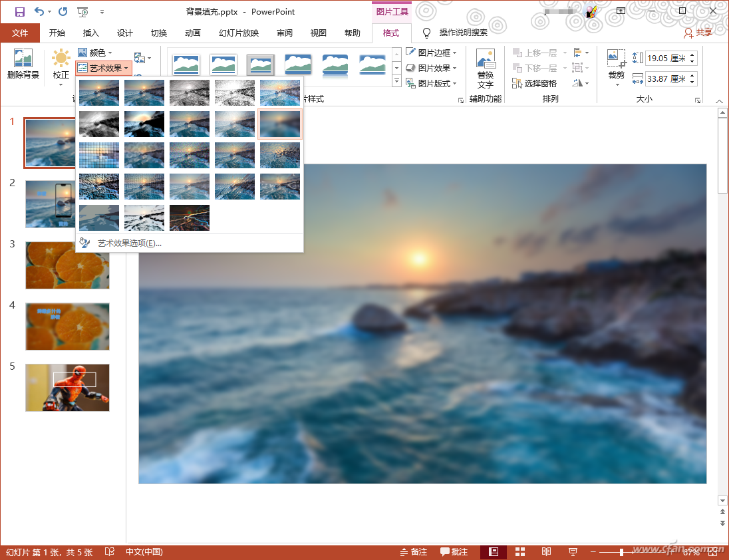Open the 视图 tab
This screenshot has width=729, height=560.
click(318, 33)
